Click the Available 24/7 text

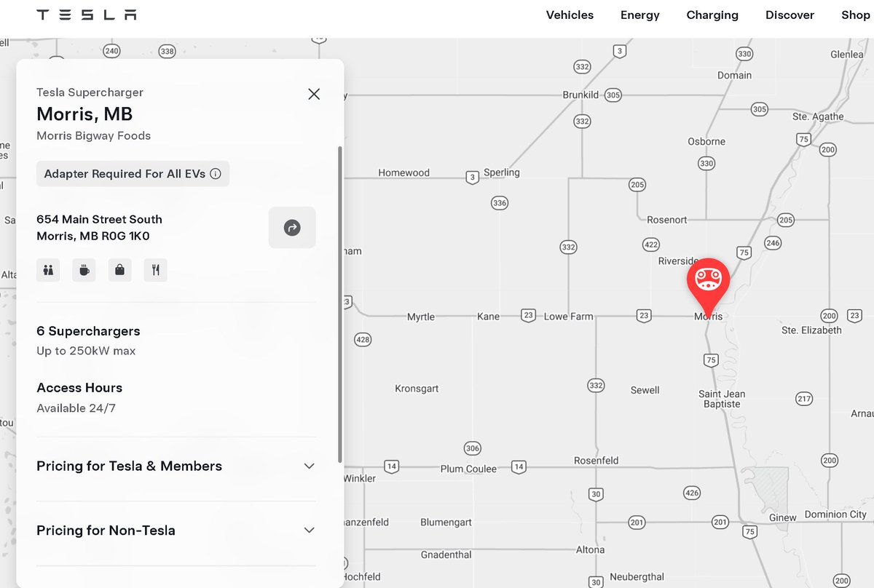click(76, 408)
